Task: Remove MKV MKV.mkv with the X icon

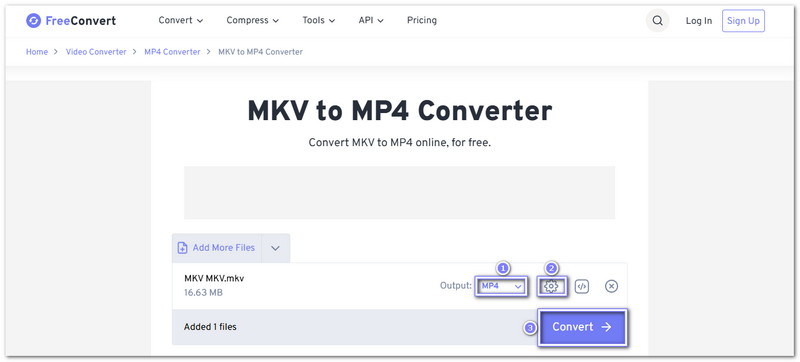Action: [611, 287]
